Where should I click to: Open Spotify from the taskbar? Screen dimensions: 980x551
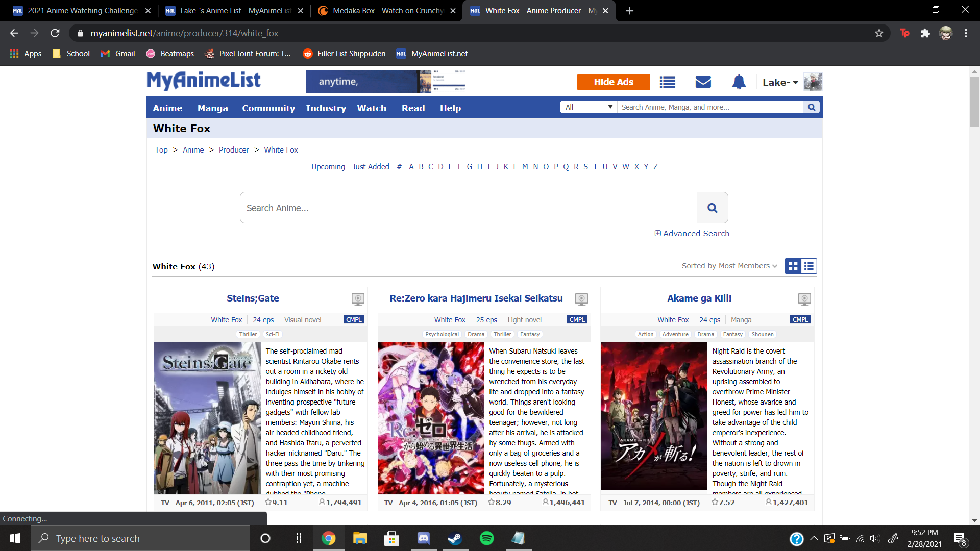486,538
